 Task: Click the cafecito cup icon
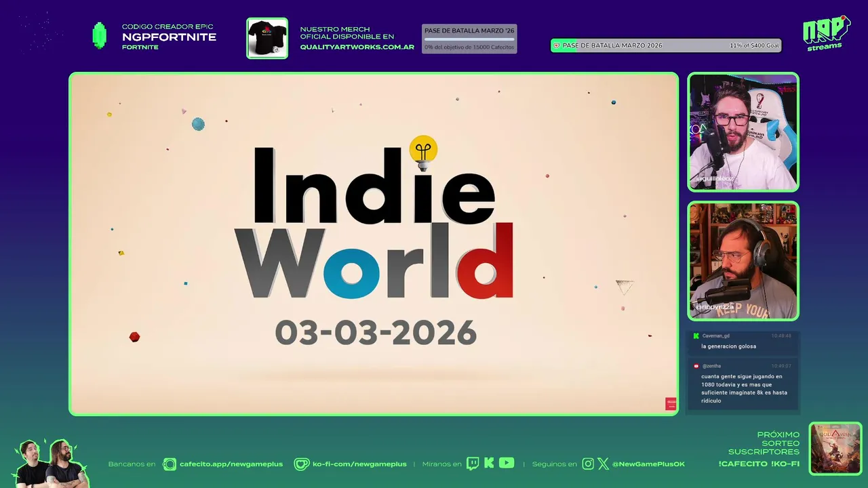coord(169,464)
